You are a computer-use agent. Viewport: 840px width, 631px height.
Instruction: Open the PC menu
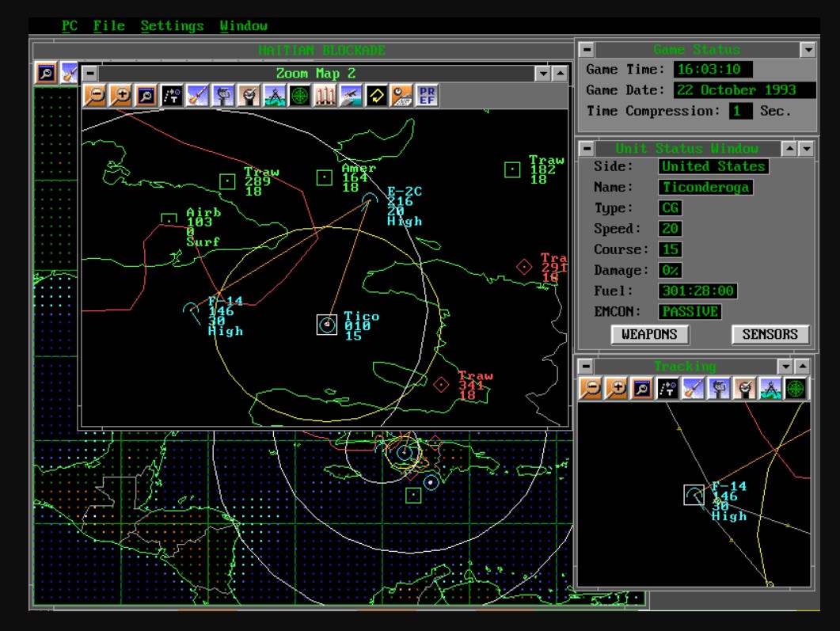(x=69, y=25)
